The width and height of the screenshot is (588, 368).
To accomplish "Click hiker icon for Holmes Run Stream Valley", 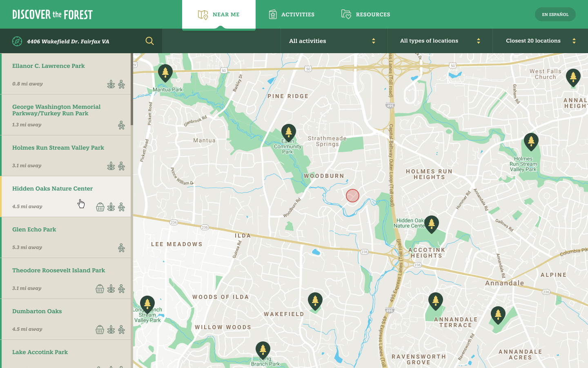I will [x=121, y=166].
